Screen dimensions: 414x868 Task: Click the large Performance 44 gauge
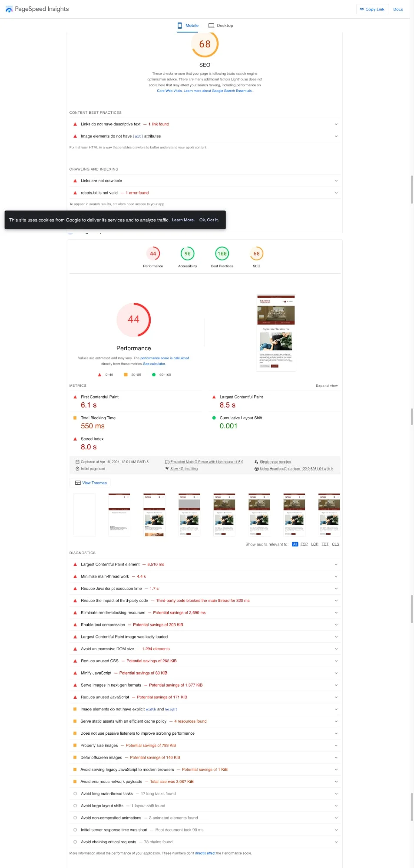click(134, 320)
